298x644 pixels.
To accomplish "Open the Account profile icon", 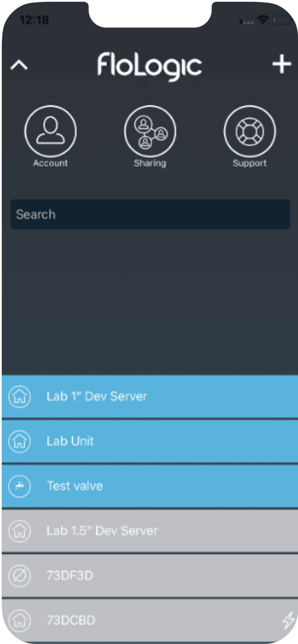I will click(50, 131).
